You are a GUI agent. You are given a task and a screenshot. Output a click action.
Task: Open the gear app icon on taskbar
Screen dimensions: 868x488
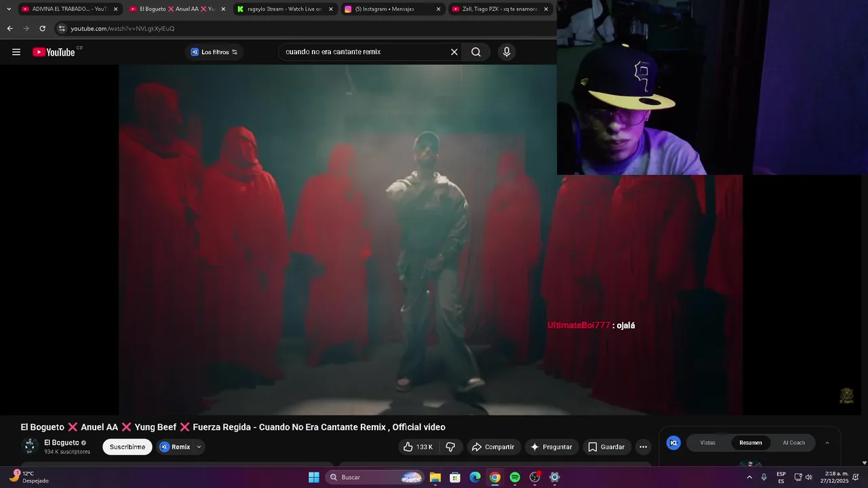555,477
